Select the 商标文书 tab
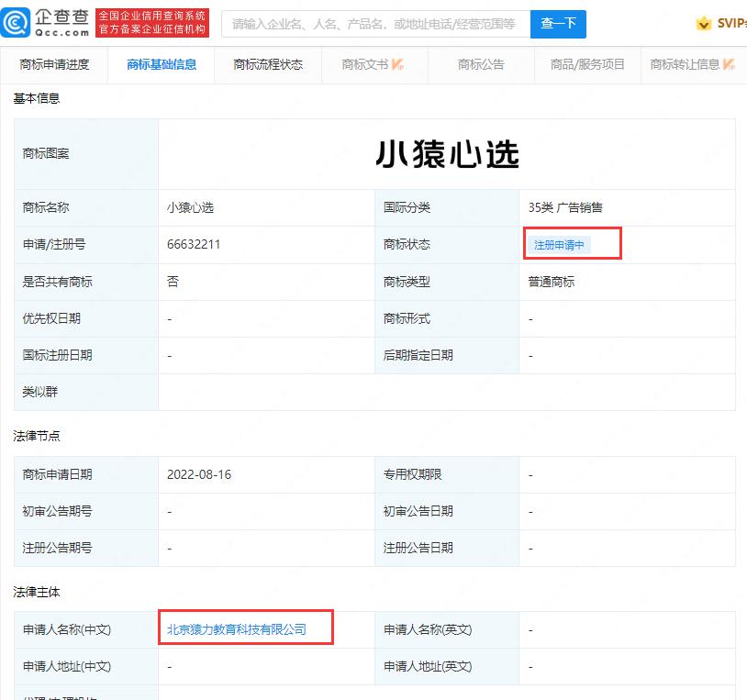This screenshot has width=747, height=700. coord(374,65)
